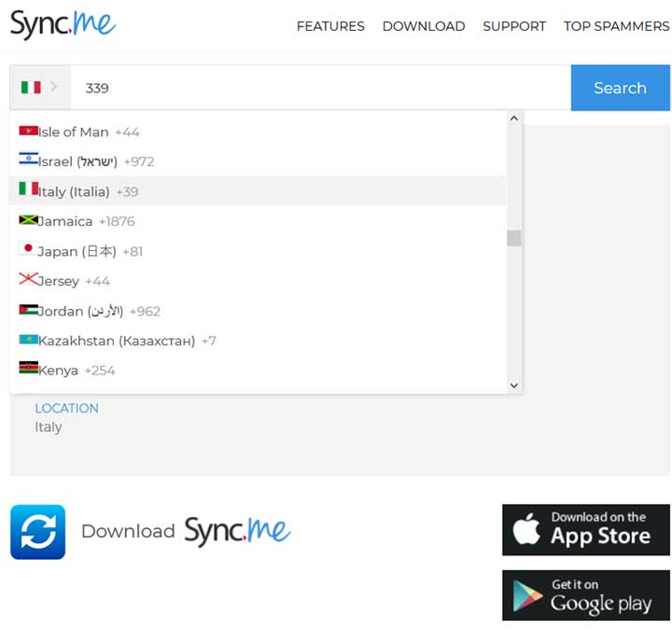The height and width of the screenshot is (643, 672).
Task: Open the Italy flag country selector
Action: [x=40, y=88]
